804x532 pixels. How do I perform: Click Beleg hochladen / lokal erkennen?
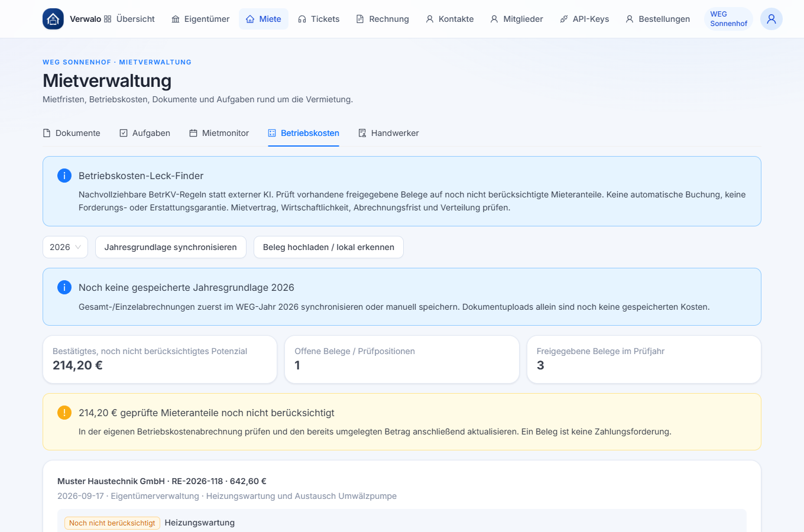329,247
